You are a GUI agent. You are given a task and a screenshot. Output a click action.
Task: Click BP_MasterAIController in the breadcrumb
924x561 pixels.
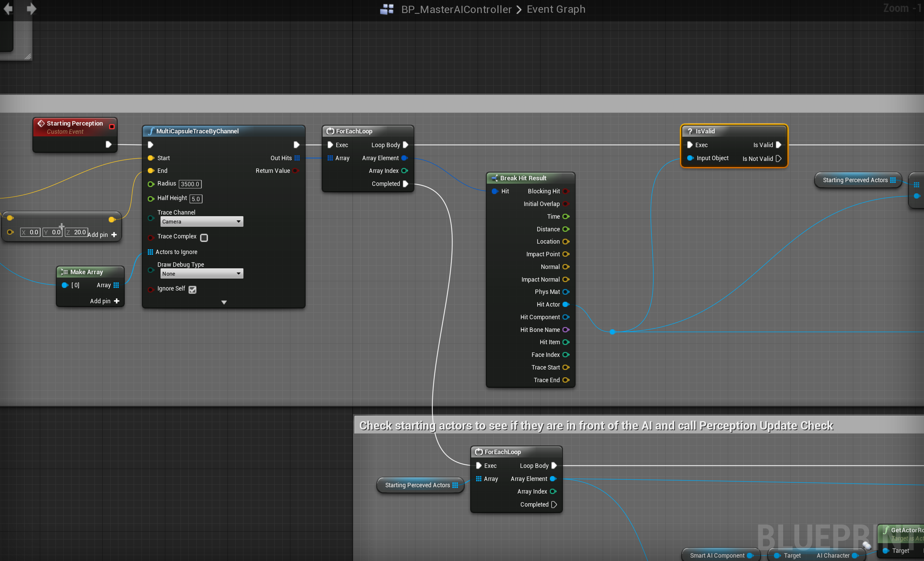pyautogui.click(x=456, y=9)
